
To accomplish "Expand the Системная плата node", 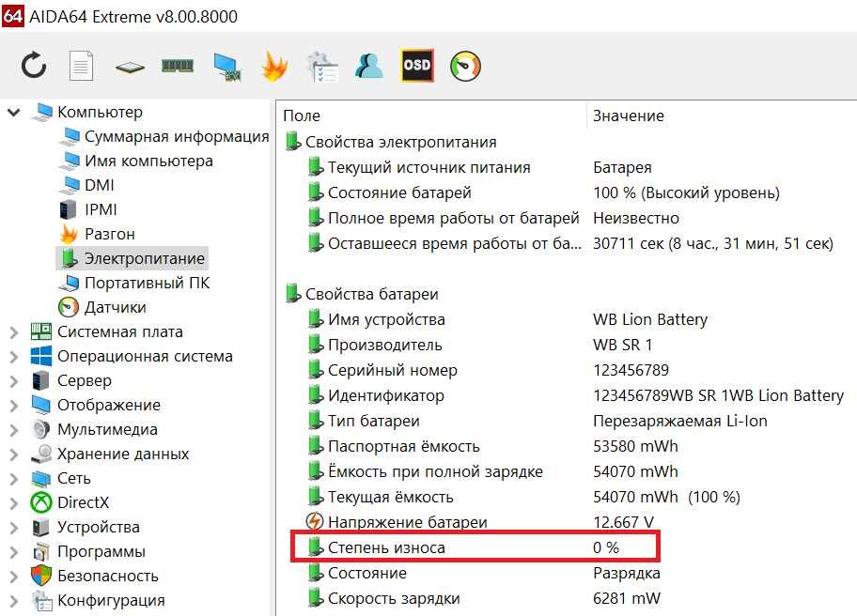I will tap(14, 332).
